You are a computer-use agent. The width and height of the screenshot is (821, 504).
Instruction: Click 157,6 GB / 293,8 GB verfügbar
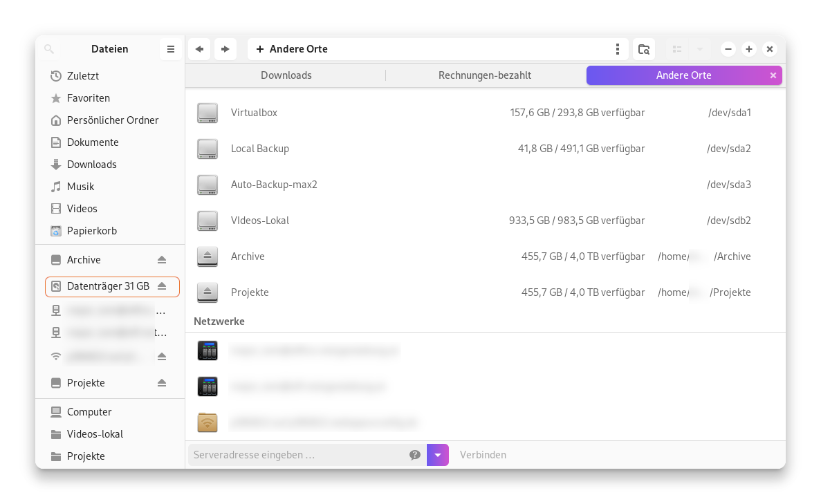click(x=577, y=113)
